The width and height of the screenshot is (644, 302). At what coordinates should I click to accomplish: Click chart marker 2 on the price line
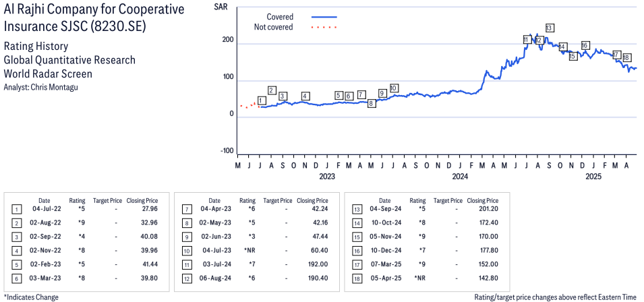(x=272, y=90)
